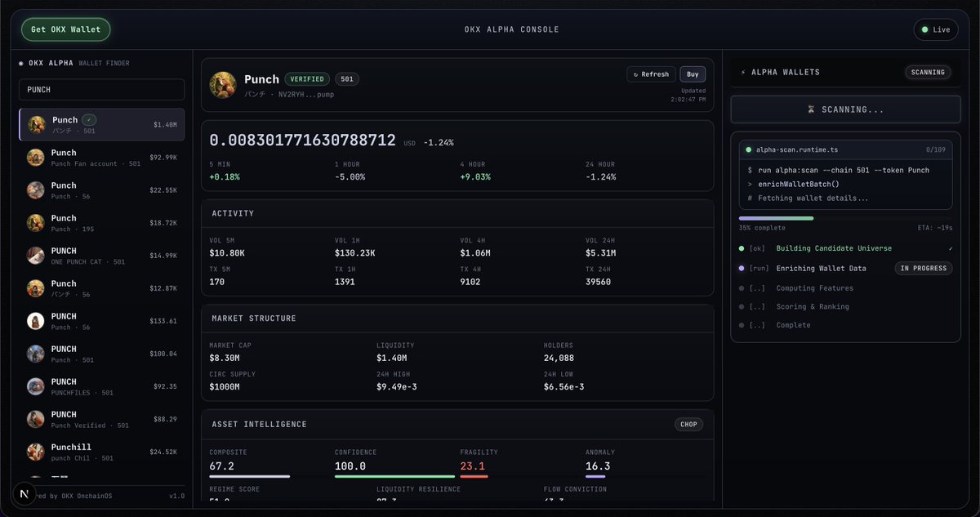The image size is (980, 517).
Task: Click the Composite 67.2 score bar
Action: pos(249,476)
